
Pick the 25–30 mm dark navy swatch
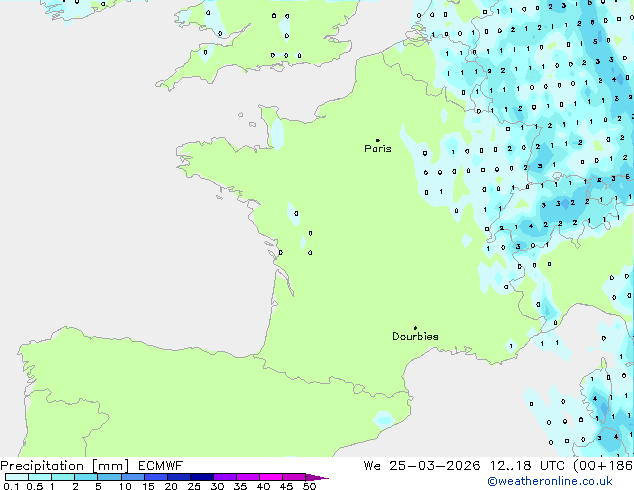coord(202,477)
